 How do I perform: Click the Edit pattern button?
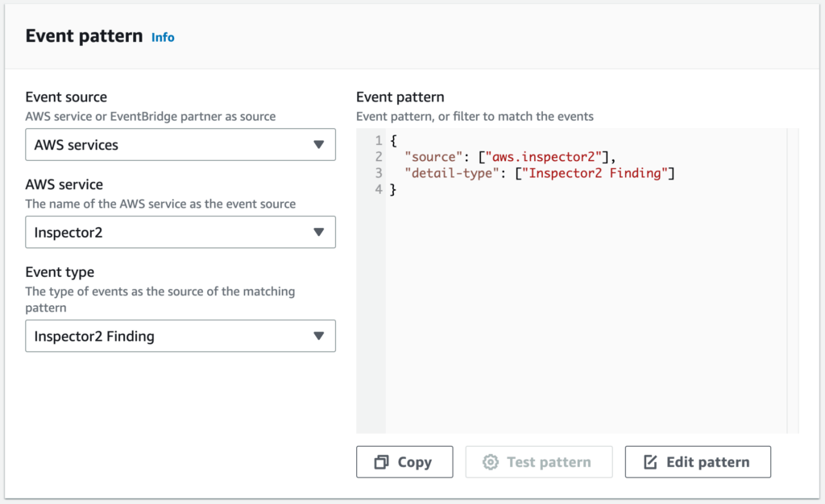coord(698,462)
